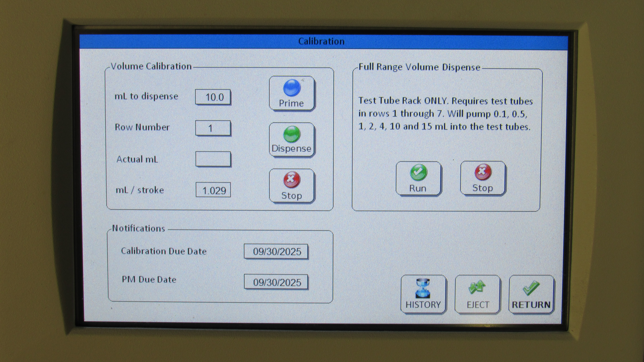The width and height of the screenshot is (644, 362).
Task: Tap the Full Range Volume Dispense heading
Action: (x=419, y=67)
